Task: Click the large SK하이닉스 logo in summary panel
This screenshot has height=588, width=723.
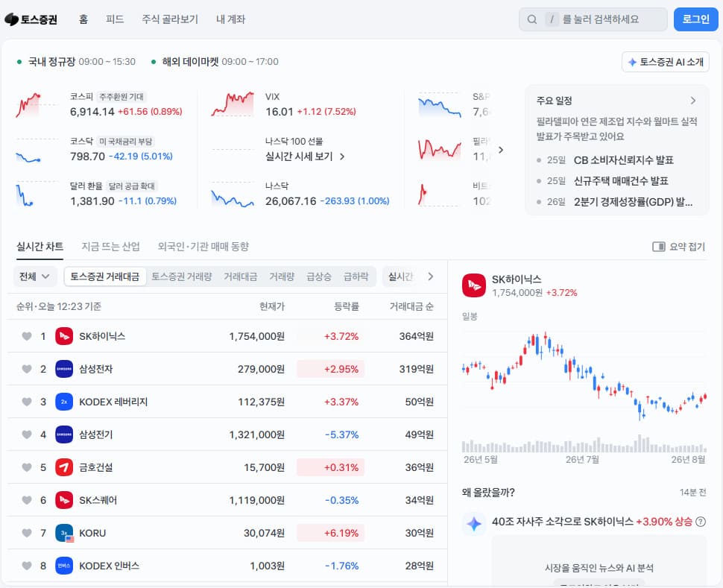Action: tap(474, 285)
